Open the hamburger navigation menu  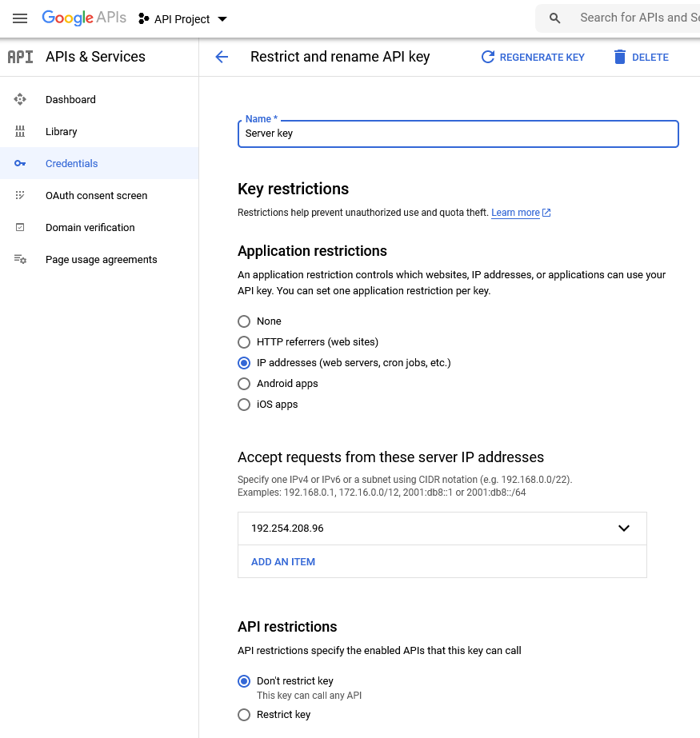[x=20, y=18]
